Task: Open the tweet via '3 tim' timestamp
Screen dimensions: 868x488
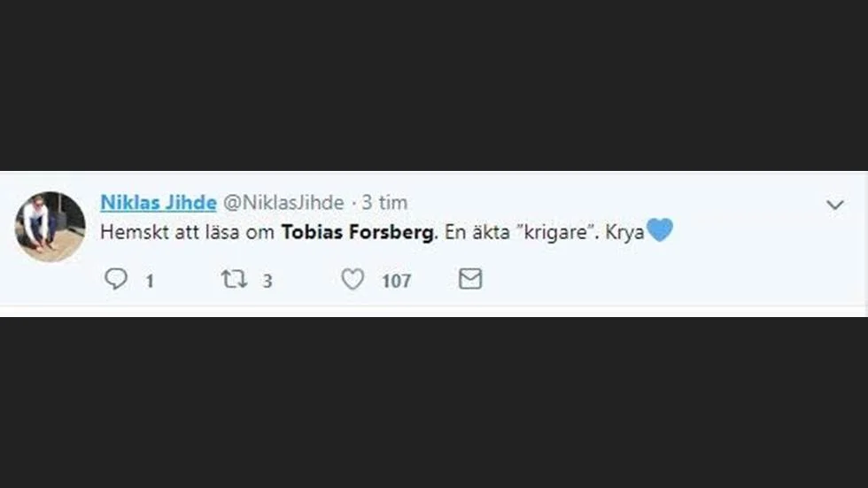Action: (x=384, y=203)
